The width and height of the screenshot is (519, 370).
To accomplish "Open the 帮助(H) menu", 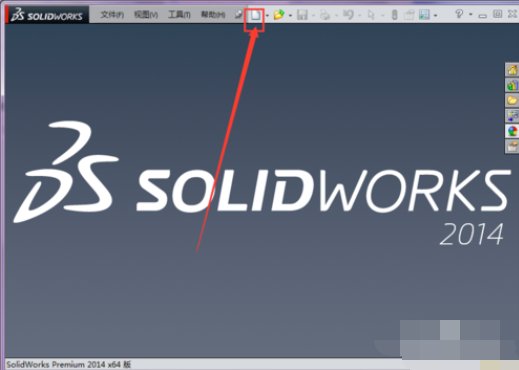I will pos(213,15).
